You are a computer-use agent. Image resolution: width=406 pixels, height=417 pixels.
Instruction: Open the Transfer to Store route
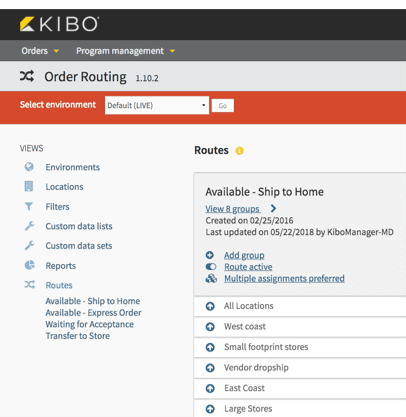tap(78, 336)
